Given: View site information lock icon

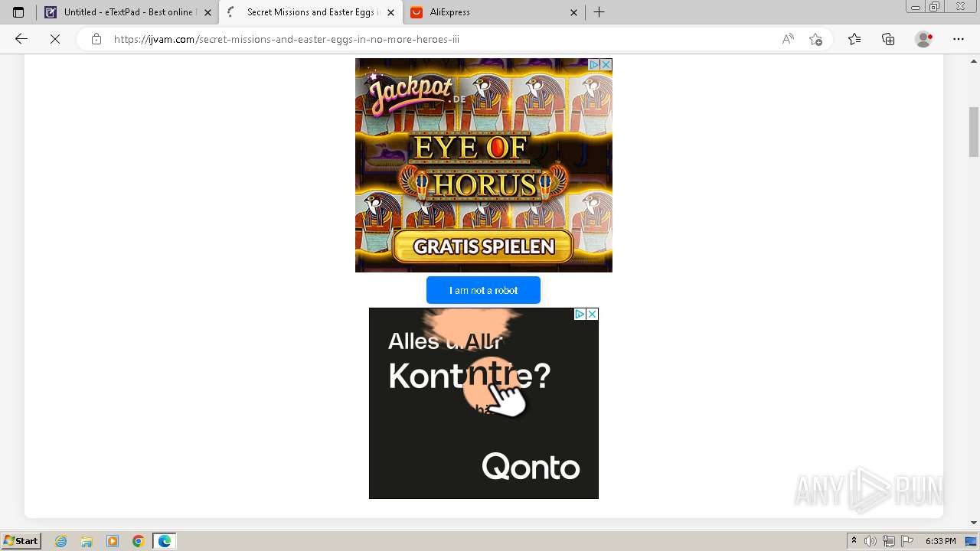Looking at the screenshot, I should [x=96, y=39].
